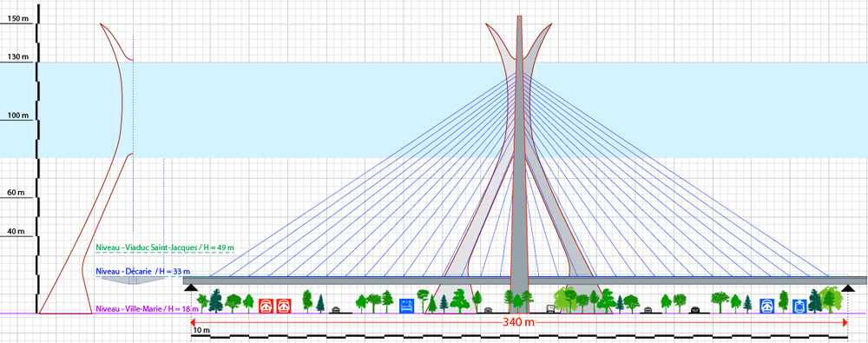Viewport: 868px width, 343px height.
Task: Click the Niveau - Ville-Marie H = 18 m label
Action: (x=148, y=308)
